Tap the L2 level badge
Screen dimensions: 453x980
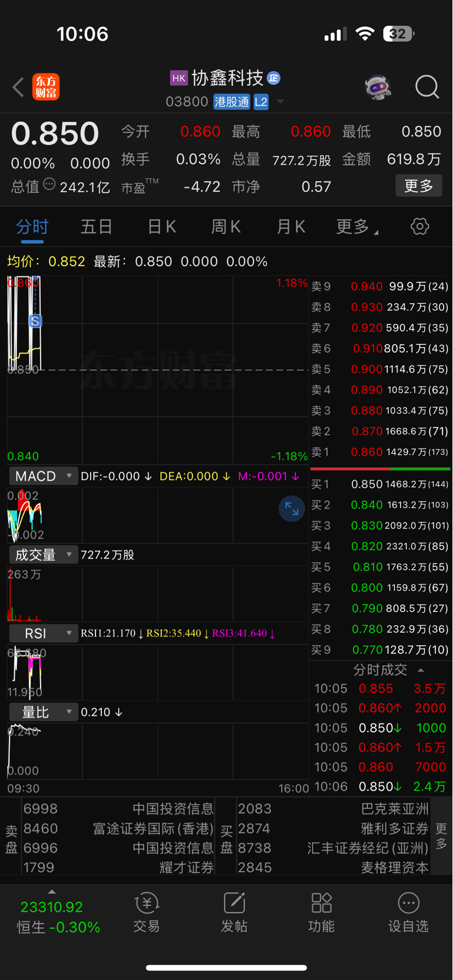coord(261,102)
